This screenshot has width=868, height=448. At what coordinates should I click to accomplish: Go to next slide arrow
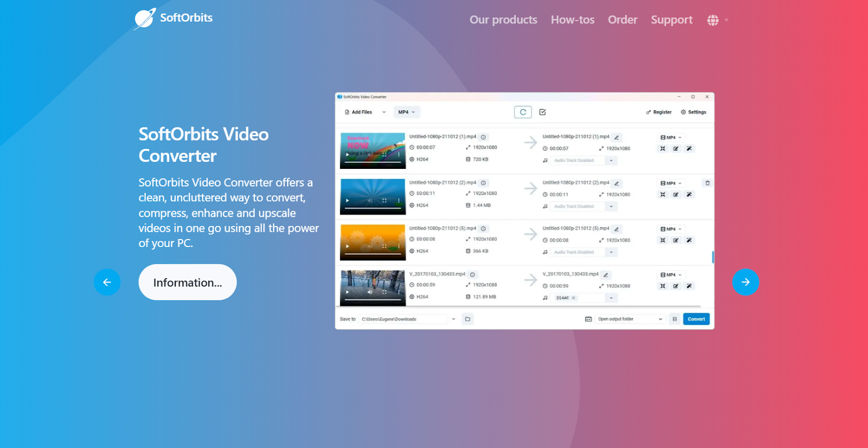click(x=745, y=282)
